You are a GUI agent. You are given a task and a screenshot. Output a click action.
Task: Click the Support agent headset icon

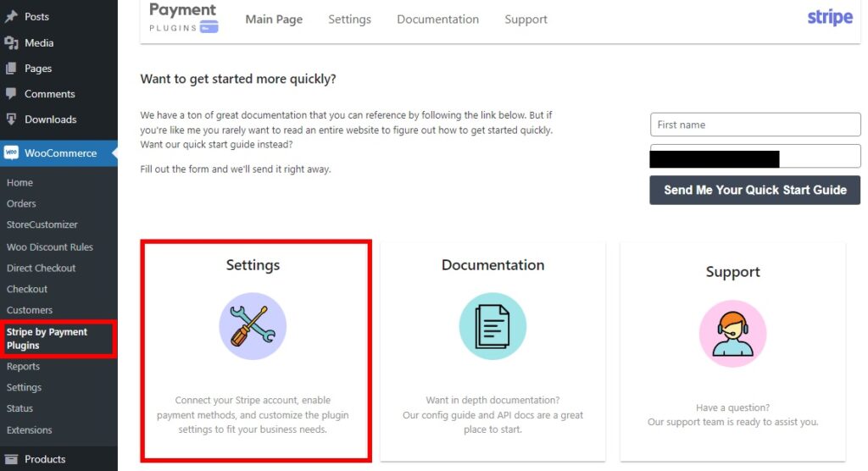(x=733, y=333)
